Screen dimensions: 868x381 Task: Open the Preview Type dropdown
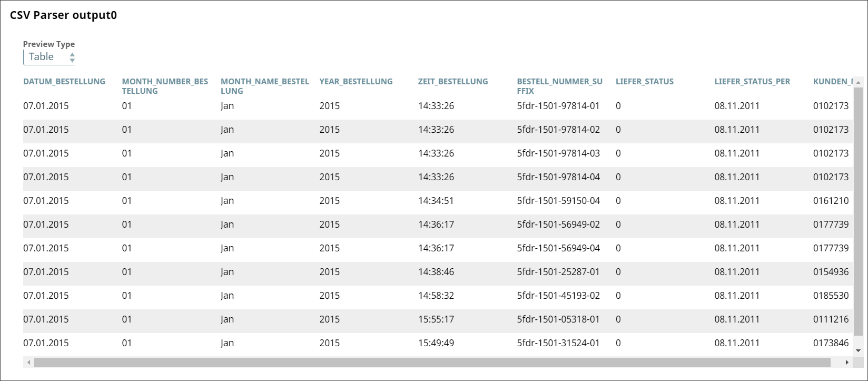point(49,57)
